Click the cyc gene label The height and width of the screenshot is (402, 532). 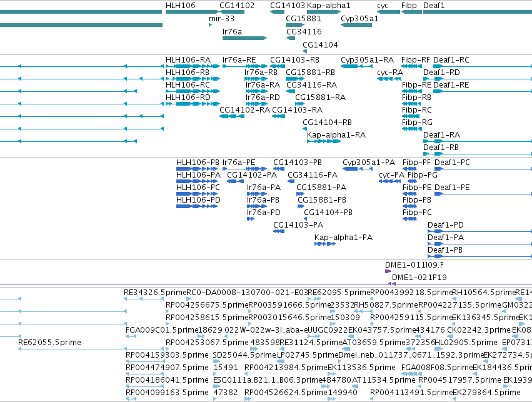383,6
